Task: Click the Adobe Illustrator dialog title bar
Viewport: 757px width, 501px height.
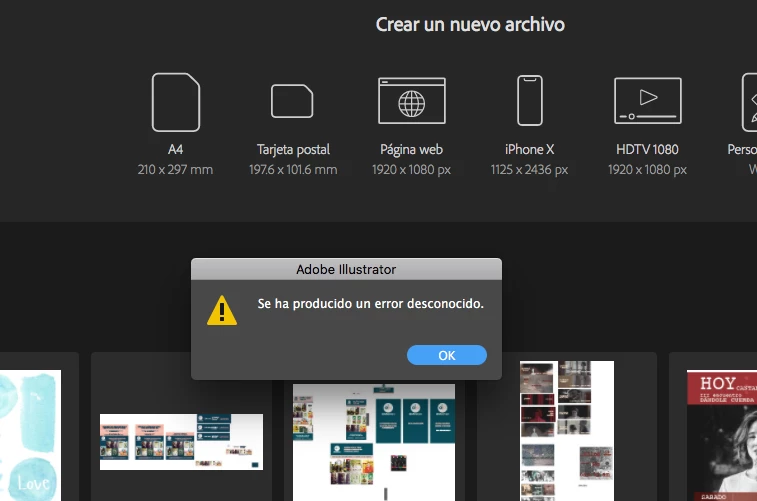Action: 346,269
